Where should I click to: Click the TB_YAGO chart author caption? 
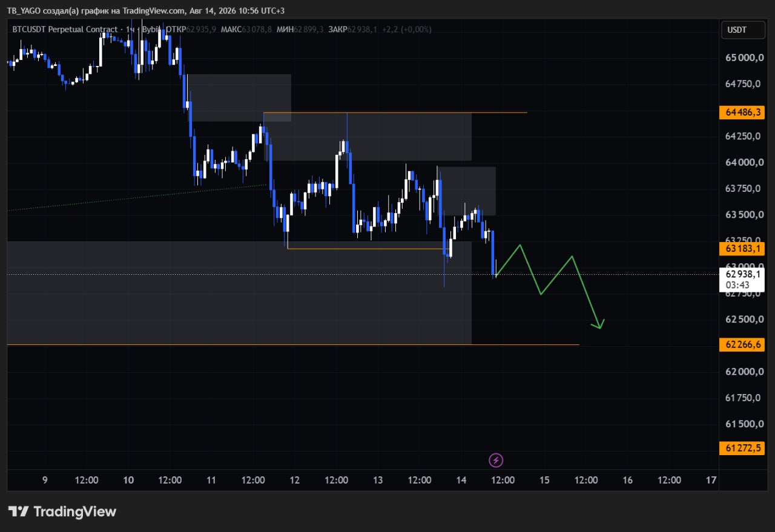[146, 11]
